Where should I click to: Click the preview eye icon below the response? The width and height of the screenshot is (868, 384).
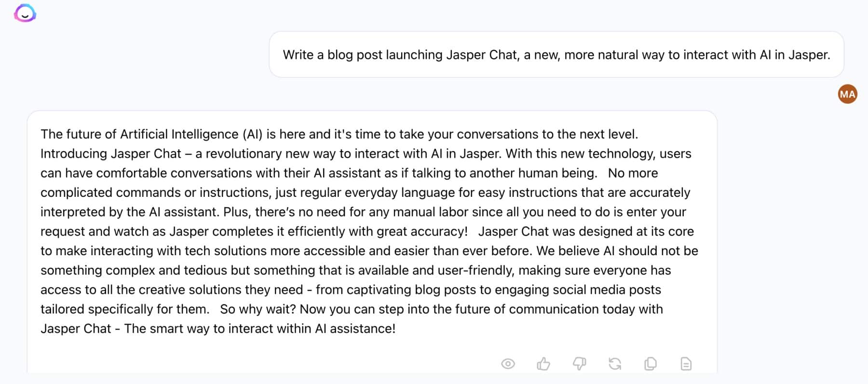508,363
